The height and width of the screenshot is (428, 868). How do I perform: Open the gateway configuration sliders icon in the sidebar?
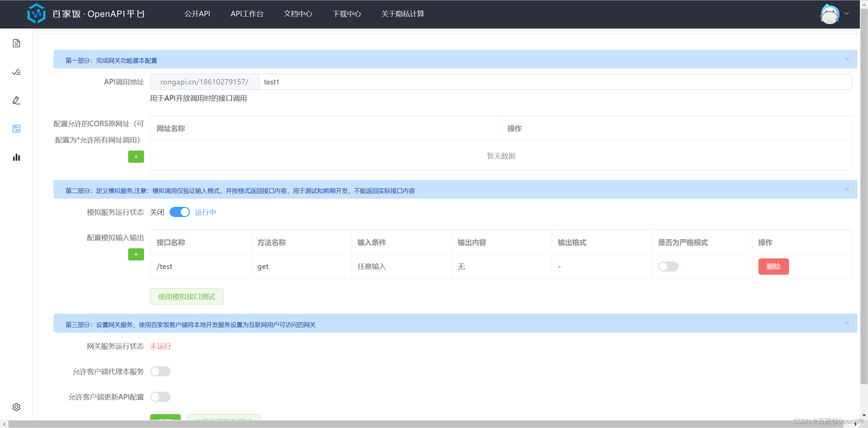(16, 129)
